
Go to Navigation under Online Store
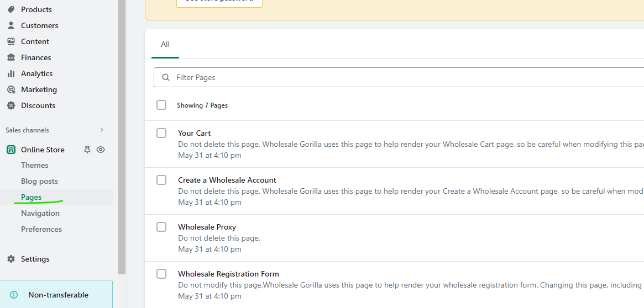pyautogui.click(x=40, y=213)
